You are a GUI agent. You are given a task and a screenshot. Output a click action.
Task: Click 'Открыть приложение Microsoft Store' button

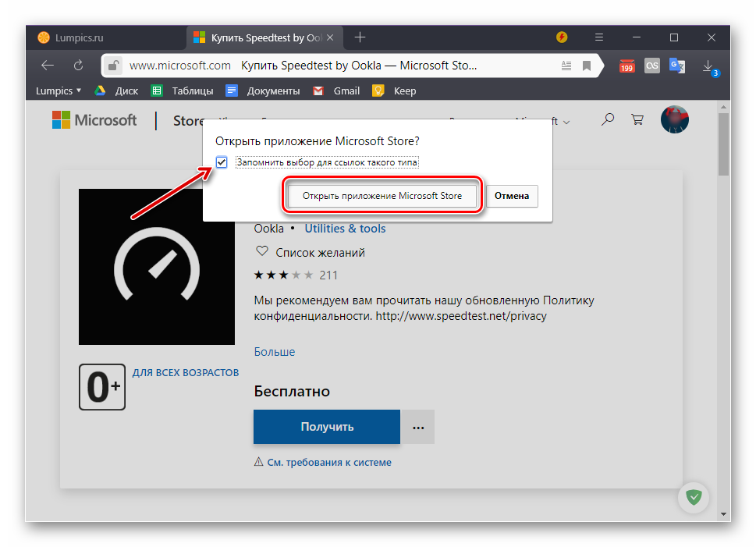point(382,197)
